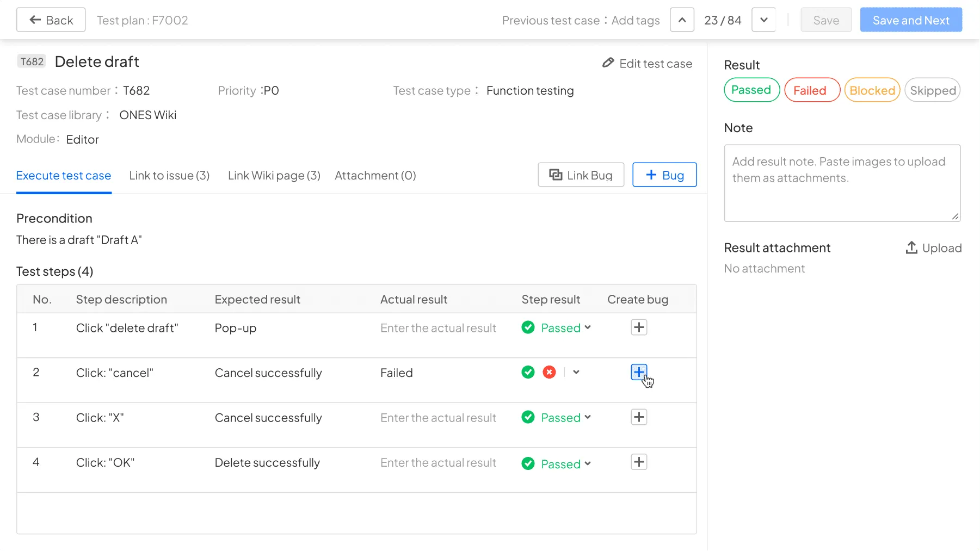This screenshot has height=551, width=980.
Task: Open Link to issue (3) tab
Action: pos(169,176)
